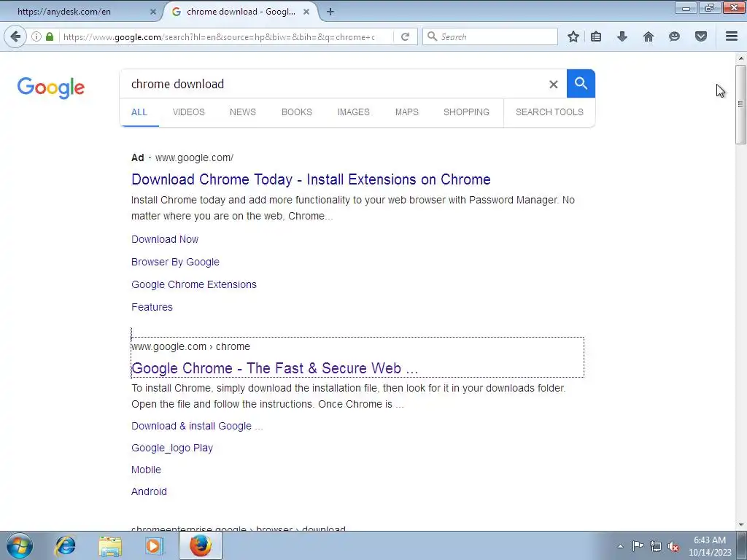Open the Google_logo Play link
Viewport: 747px width, 560px height.
(x=172, y=448)
